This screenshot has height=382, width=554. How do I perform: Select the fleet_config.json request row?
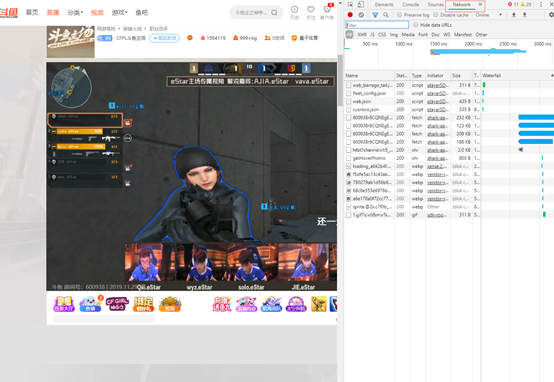click(x=449, y=93)
